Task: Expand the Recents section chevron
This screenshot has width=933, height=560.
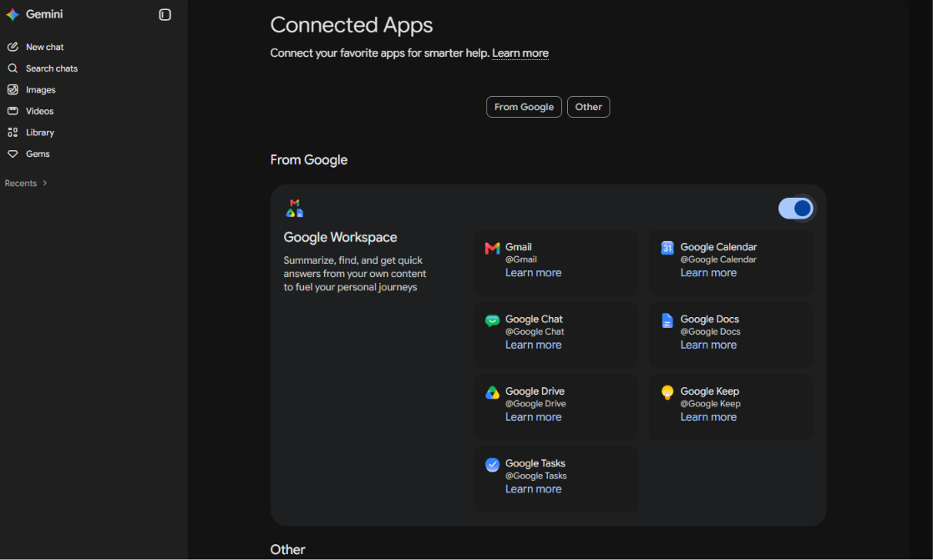Action: point(44,183)
